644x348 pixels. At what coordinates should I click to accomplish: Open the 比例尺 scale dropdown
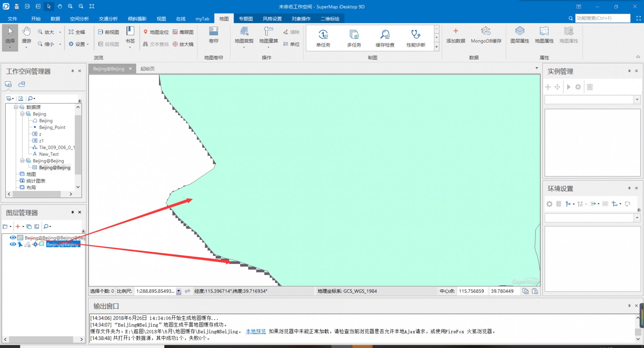[x=179, y=291]
